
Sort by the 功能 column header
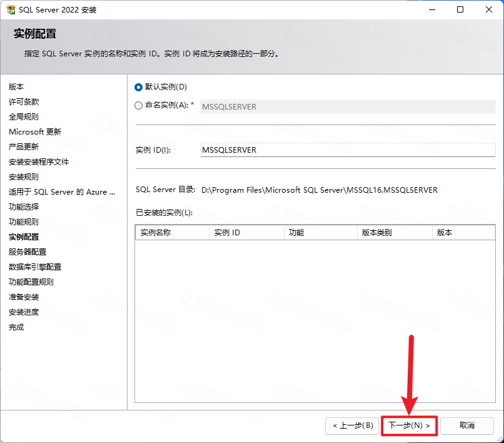(x=321, y=233)
